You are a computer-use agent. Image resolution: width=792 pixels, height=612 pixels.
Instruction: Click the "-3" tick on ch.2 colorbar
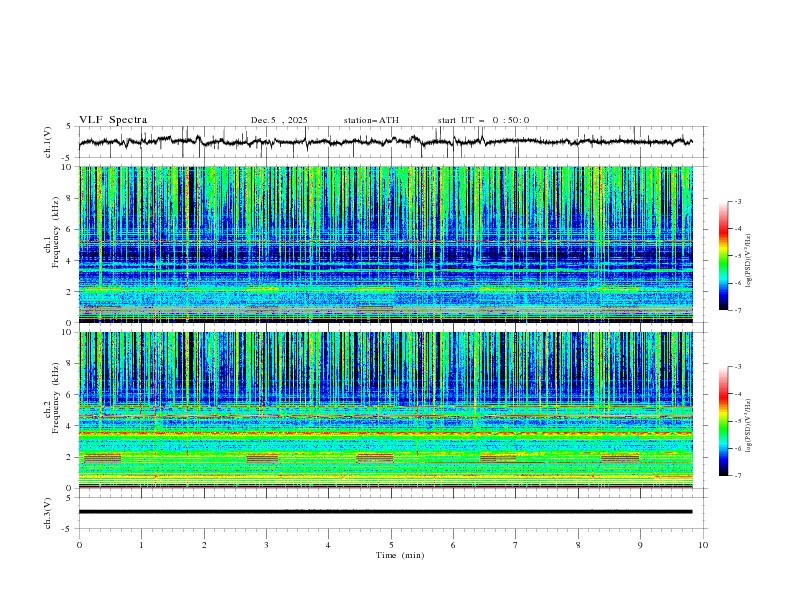click(737, 367)
